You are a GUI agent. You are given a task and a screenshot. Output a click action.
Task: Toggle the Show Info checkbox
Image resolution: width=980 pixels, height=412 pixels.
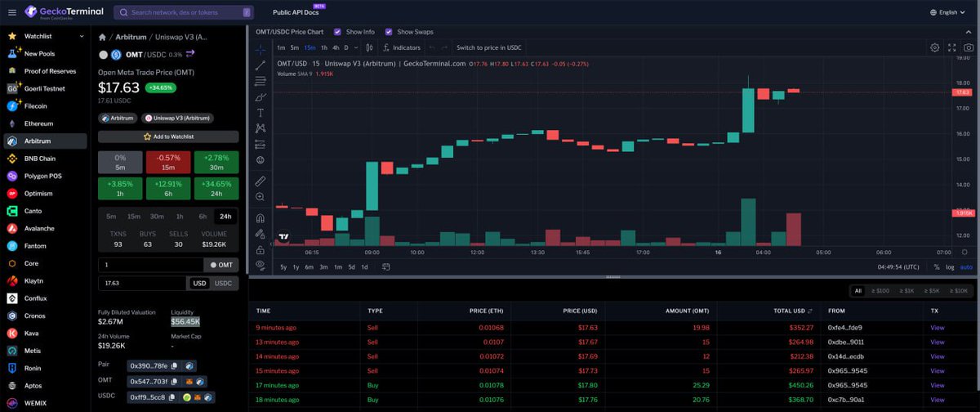click(338, 32)
